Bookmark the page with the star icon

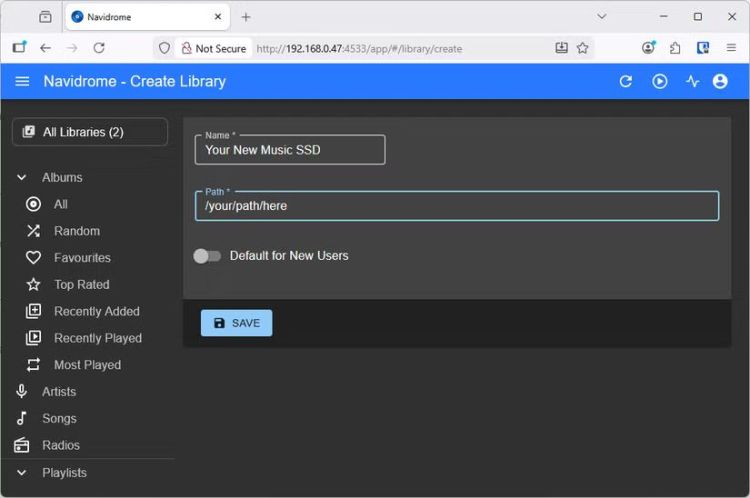(583, 47)
